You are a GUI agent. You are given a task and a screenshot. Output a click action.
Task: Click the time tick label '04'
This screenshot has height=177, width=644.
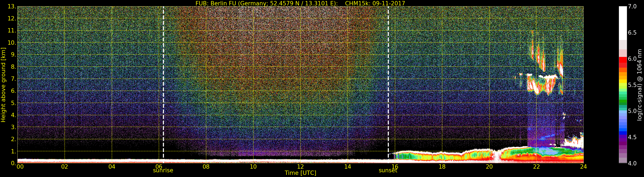point(112,167)
